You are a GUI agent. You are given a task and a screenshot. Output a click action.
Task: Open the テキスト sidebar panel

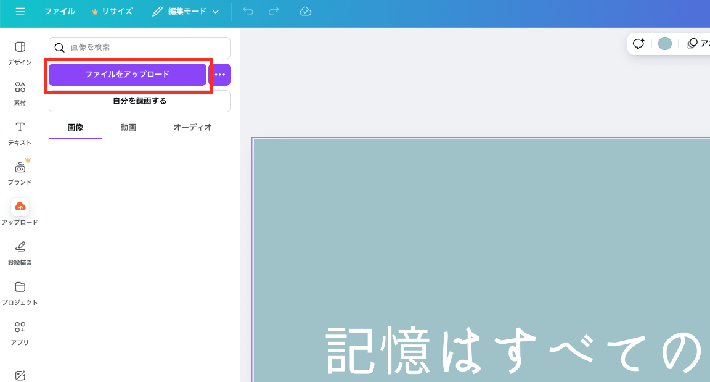tap(20, 133)
